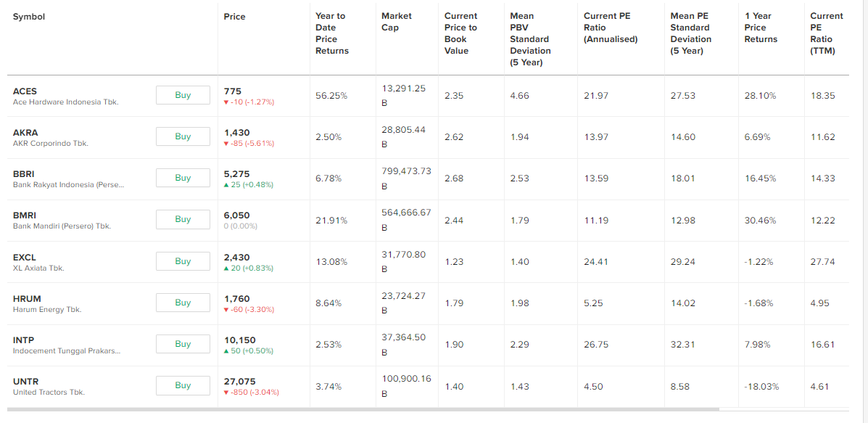Viewport: 868px width, 423px height.
Task: Click ACES one-year return 28.10%
Action: 761,96
